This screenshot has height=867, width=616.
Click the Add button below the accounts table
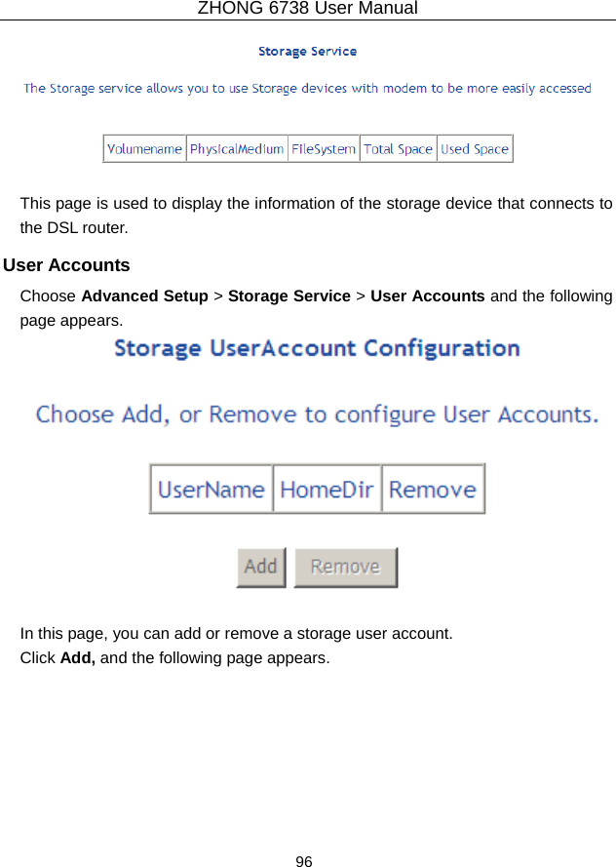[260, 567]
